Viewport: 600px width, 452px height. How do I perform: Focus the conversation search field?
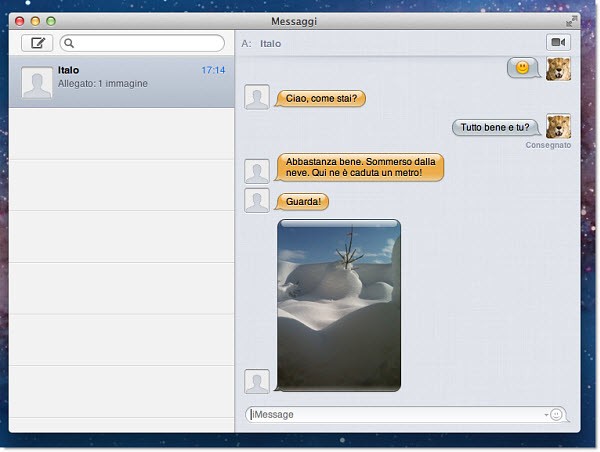(142, 43)
